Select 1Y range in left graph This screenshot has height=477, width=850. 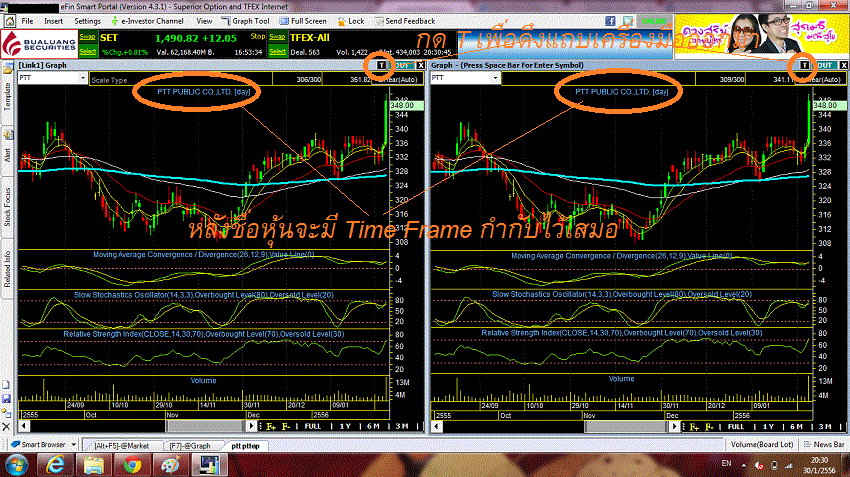pyautogui.click(x=345, y=427)
